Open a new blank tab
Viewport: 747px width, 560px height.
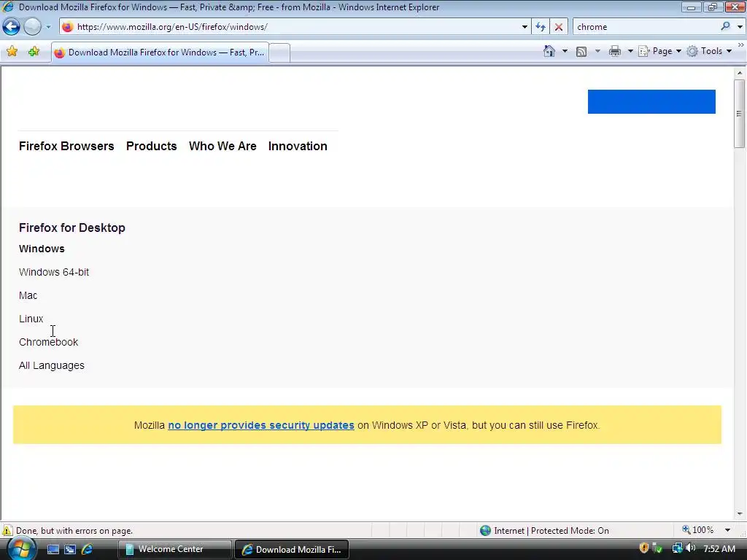(279, 52)
